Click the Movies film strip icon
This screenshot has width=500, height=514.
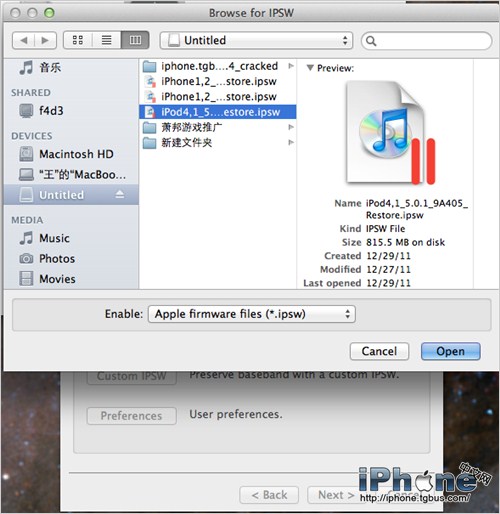pos(26,279)
